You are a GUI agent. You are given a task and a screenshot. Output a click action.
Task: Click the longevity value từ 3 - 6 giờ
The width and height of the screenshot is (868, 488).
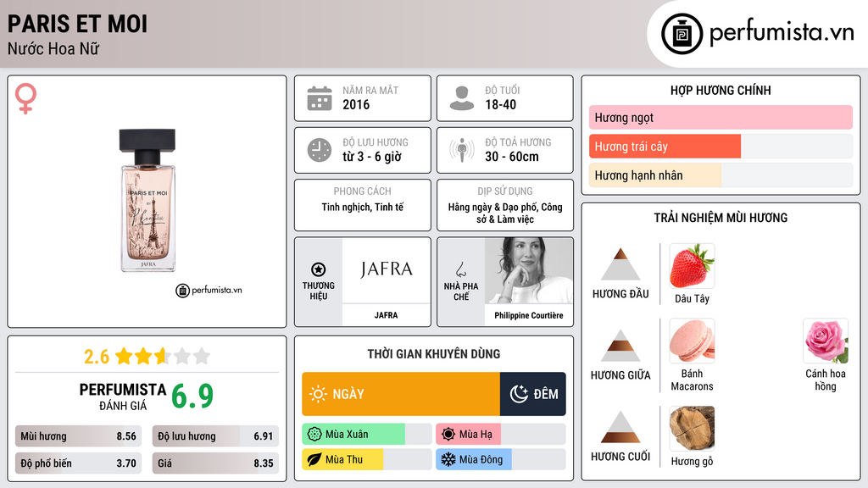[x=371, y=157]
